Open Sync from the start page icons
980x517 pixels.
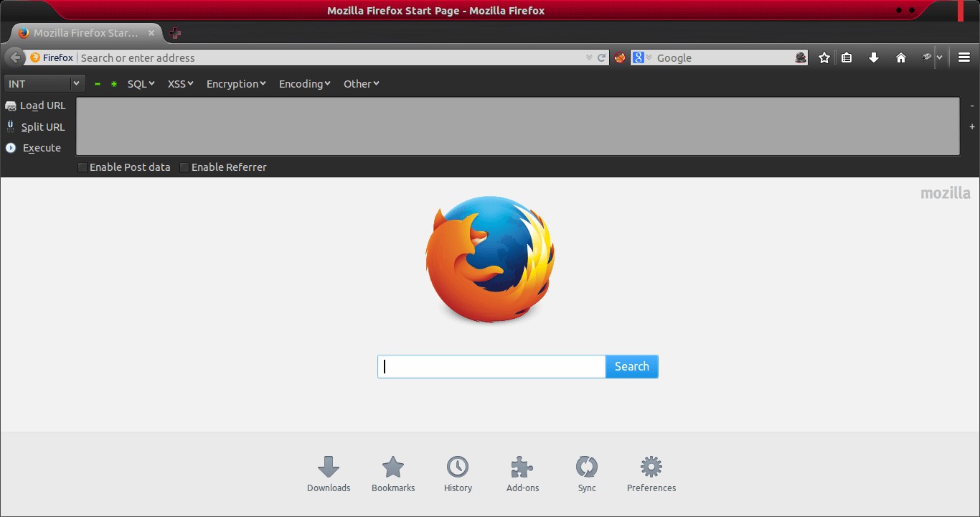(587, 467)
